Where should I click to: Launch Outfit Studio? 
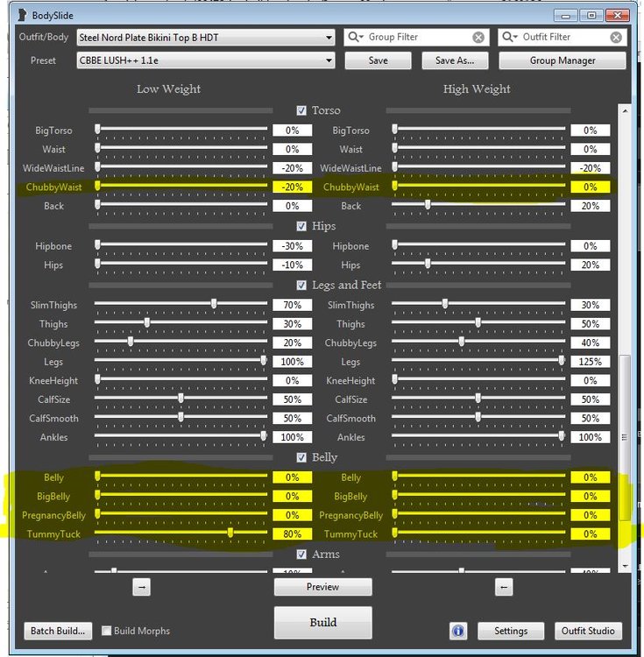(x=588, y=631)
